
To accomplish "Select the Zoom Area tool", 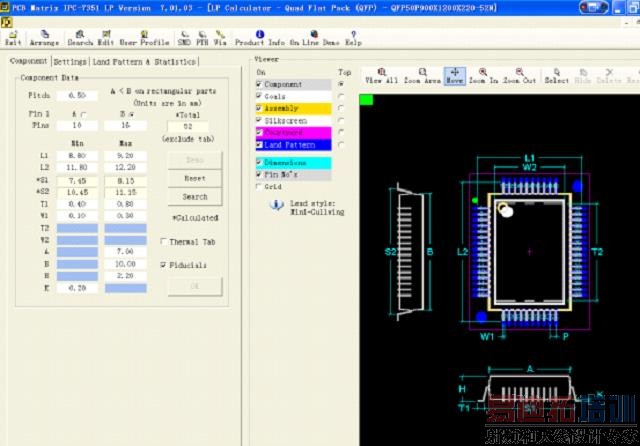I will point(424,74).
